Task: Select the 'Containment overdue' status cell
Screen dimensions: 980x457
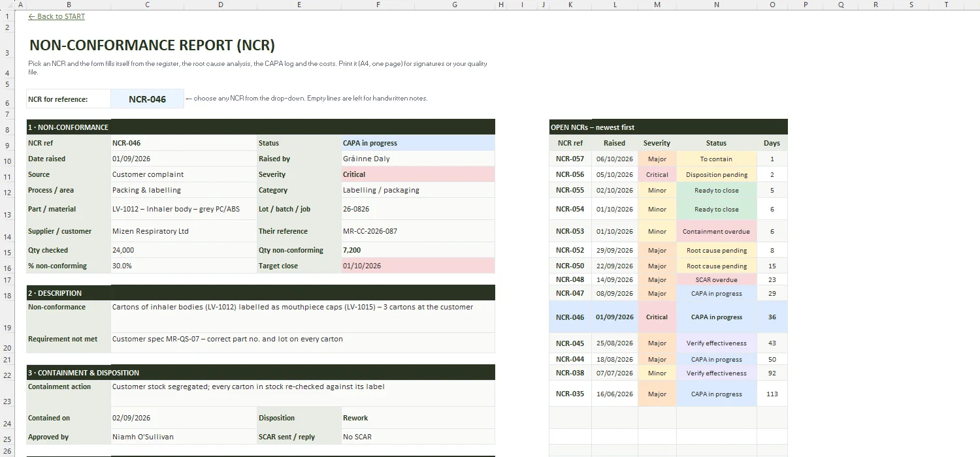Action: (717, 231)
